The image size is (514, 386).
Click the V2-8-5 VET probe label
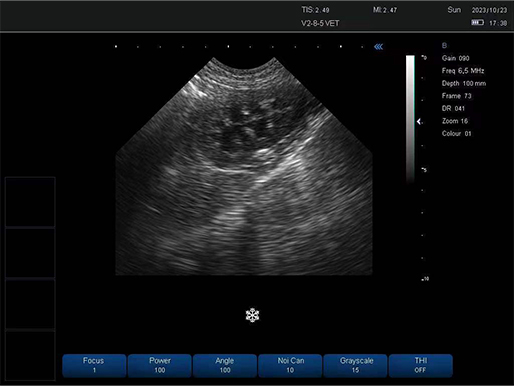320,23
